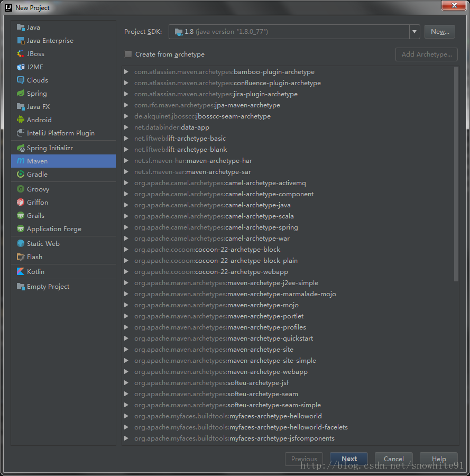
Task: Click the archetype list vertical scrollbar
Action: point(456,174)
